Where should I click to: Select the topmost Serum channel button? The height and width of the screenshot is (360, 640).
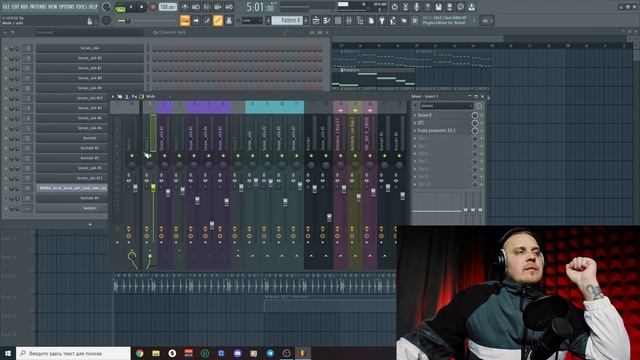pyautogui.click(x=89, y=48)
